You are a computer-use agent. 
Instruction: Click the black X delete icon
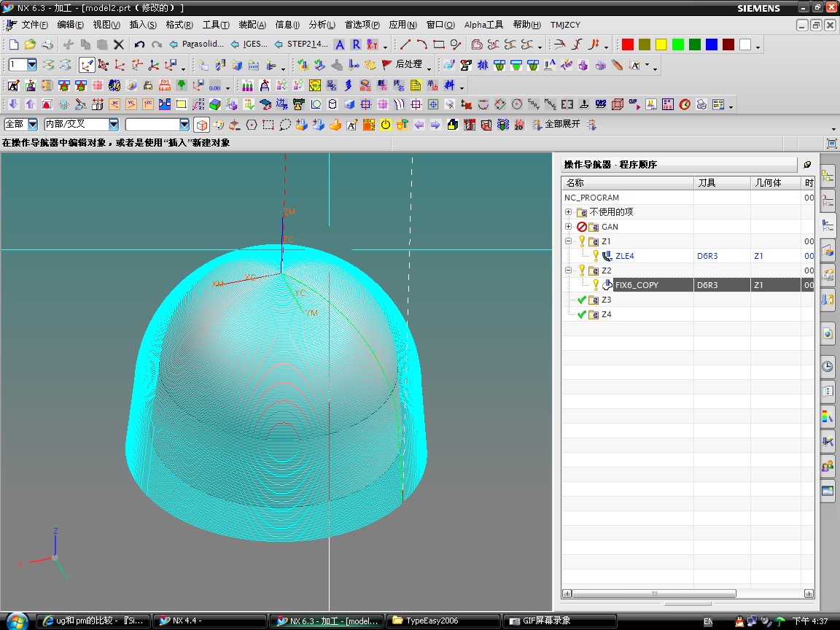tap(119, 44)
